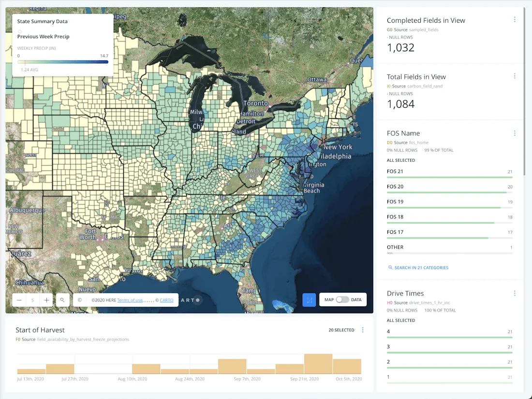Open the kebab menu on Completed Fields in View

coord(515,19)
